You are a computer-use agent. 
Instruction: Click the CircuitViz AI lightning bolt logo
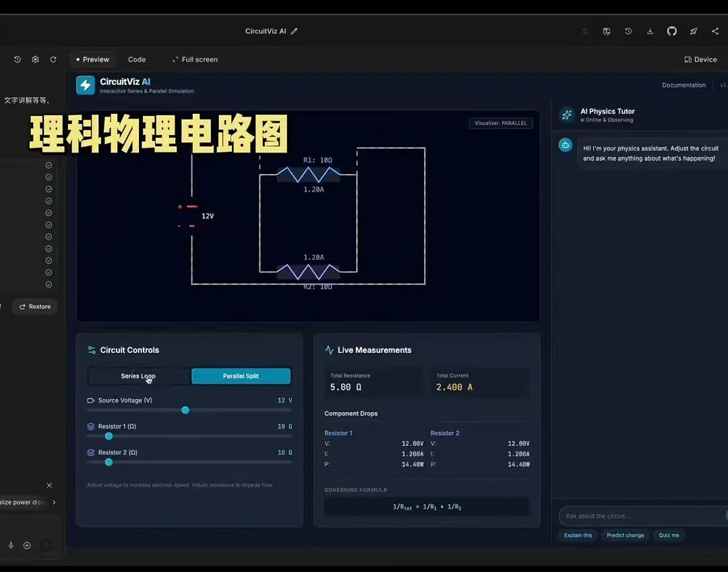85,85
